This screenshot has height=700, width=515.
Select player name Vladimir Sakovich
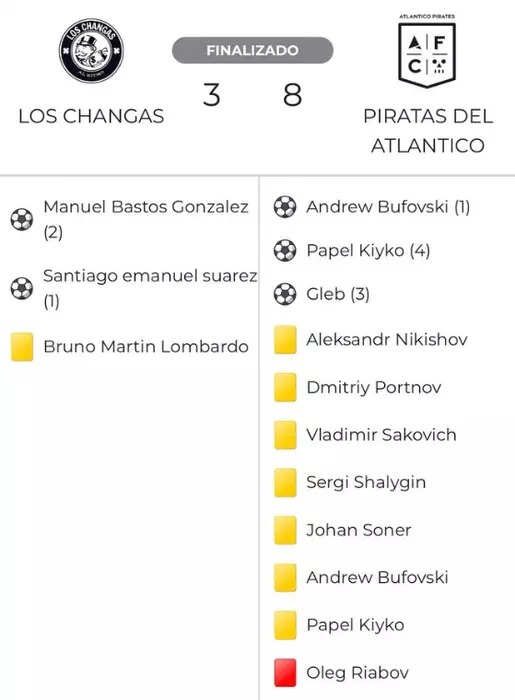381,435
